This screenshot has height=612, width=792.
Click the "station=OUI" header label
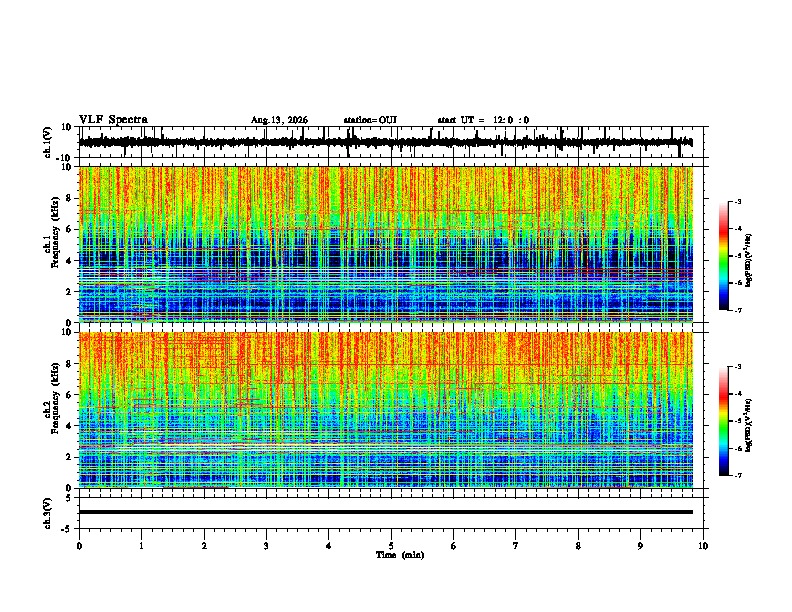pyautogui.click(x=370, y=120)
